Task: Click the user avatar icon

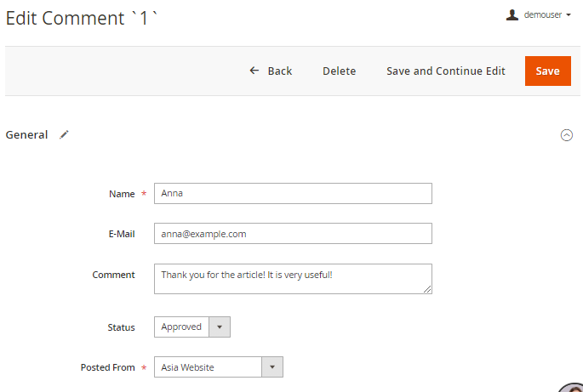Action: [x=512, y=14]
